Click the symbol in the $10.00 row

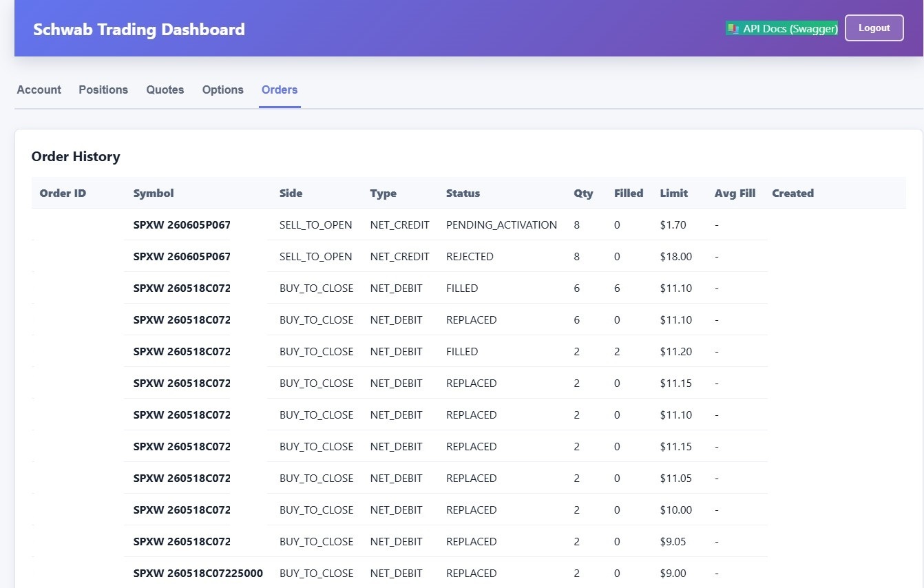[x=182, y=510]
